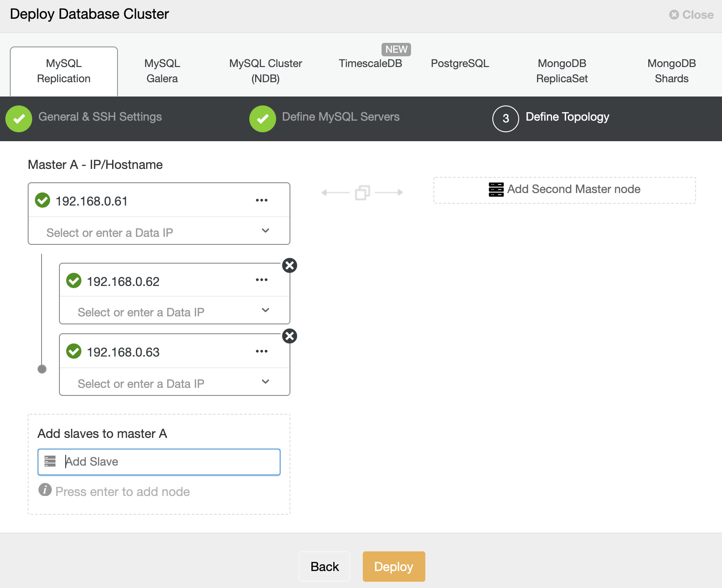Click the General & SSH Settings green checkmark
The width and height of the screenshot is (722, 588).
coord(19,119)
